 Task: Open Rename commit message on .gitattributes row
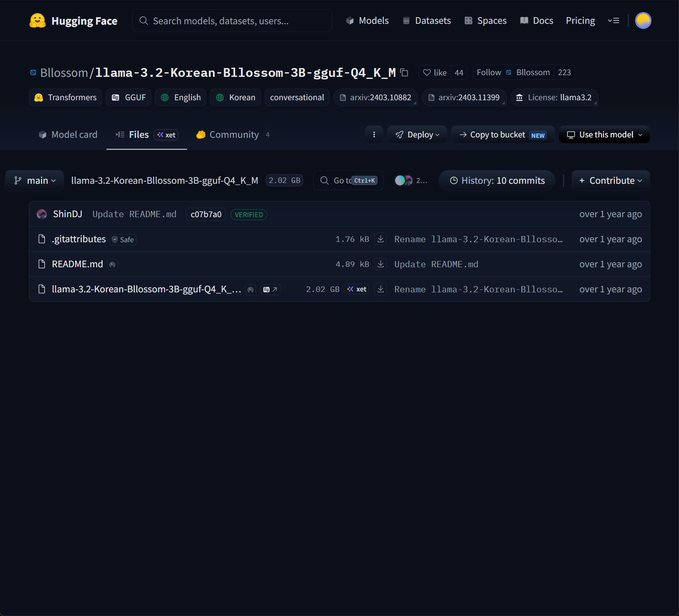point(479,239)
